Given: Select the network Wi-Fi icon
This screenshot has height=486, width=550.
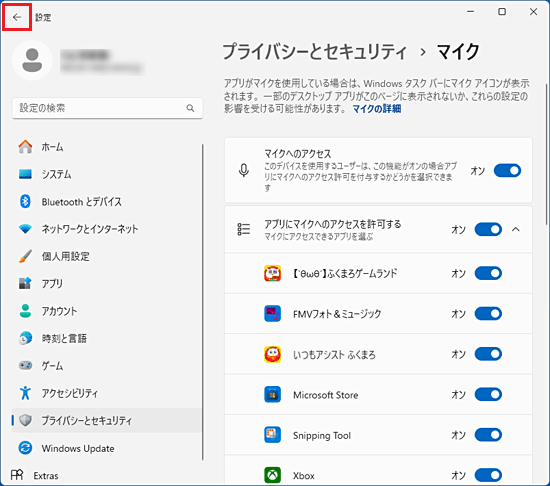Looking at the screenshot, I should click(x=25, y=229).
